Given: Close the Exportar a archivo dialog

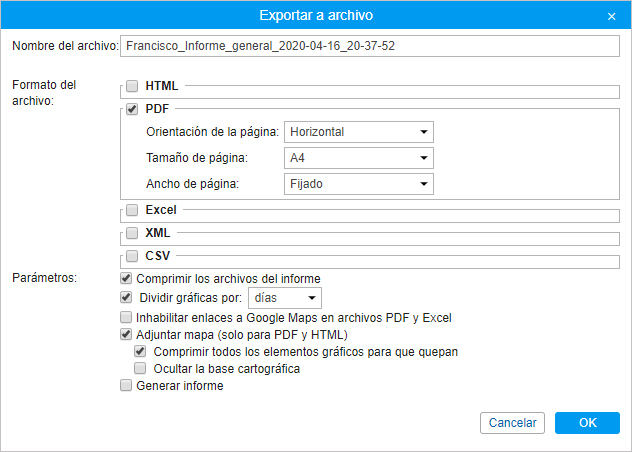Looking at the screenshot, I should coord(611,17).
